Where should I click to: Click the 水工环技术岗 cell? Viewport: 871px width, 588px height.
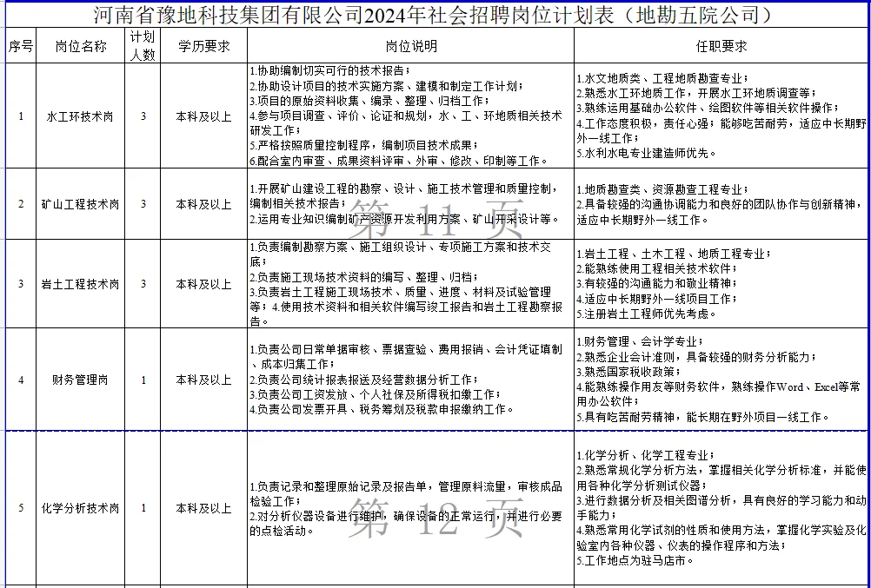pos(81,116)
